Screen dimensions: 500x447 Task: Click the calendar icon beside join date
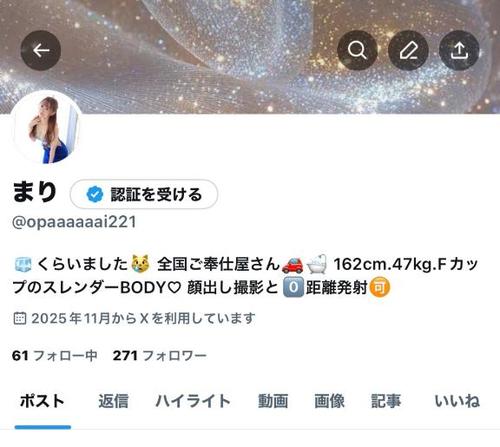click(x=20, y=318)
